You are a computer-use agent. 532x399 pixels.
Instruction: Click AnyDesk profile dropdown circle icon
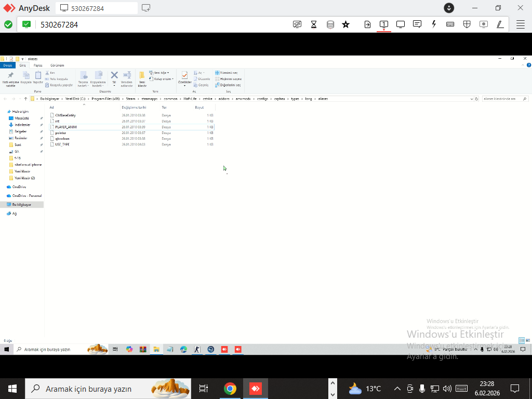pos(449,8)
